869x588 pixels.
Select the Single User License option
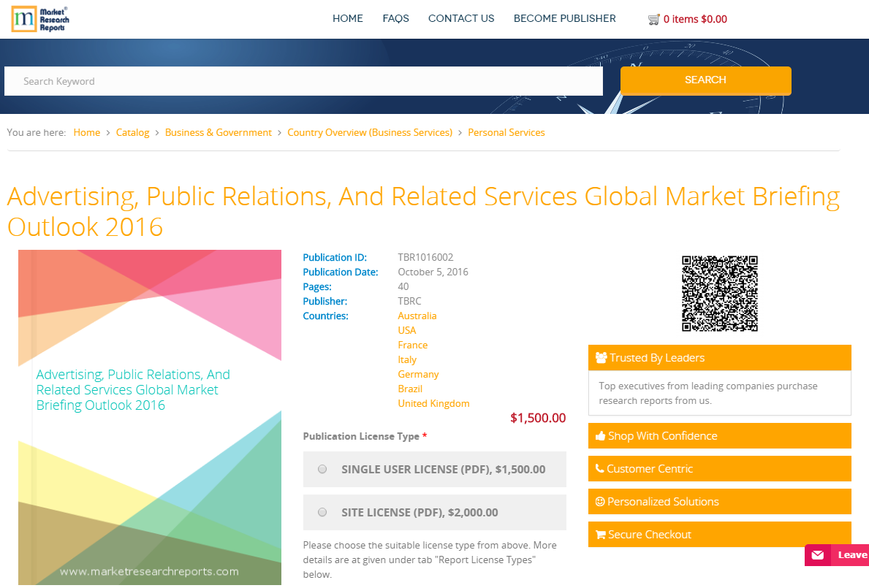322,469
